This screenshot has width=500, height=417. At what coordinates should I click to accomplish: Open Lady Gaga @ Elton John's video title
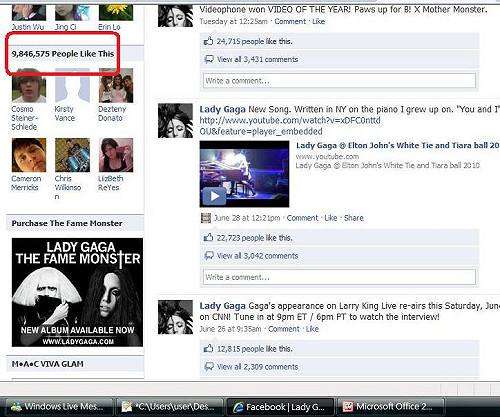pos(398,145)
